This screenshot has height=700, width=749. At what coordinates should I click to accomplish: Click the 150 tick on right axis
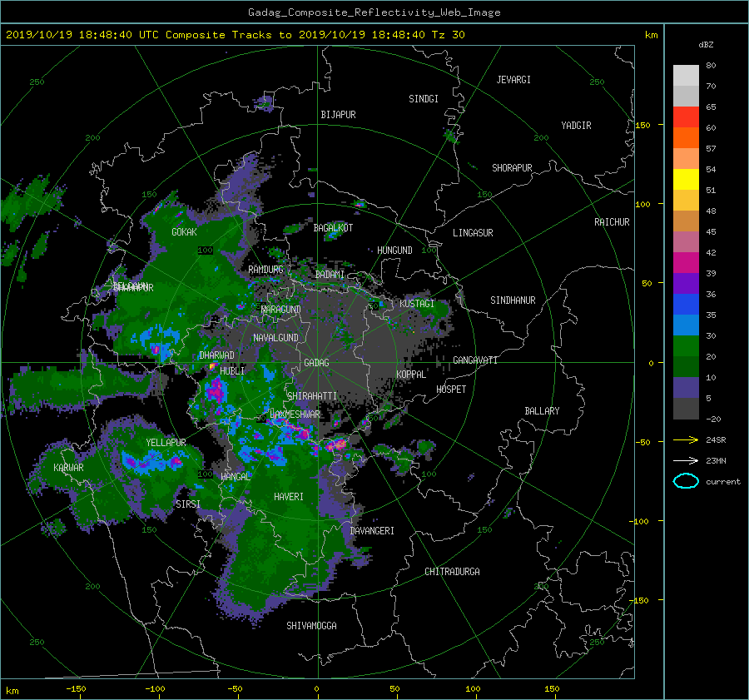point(642,125)
